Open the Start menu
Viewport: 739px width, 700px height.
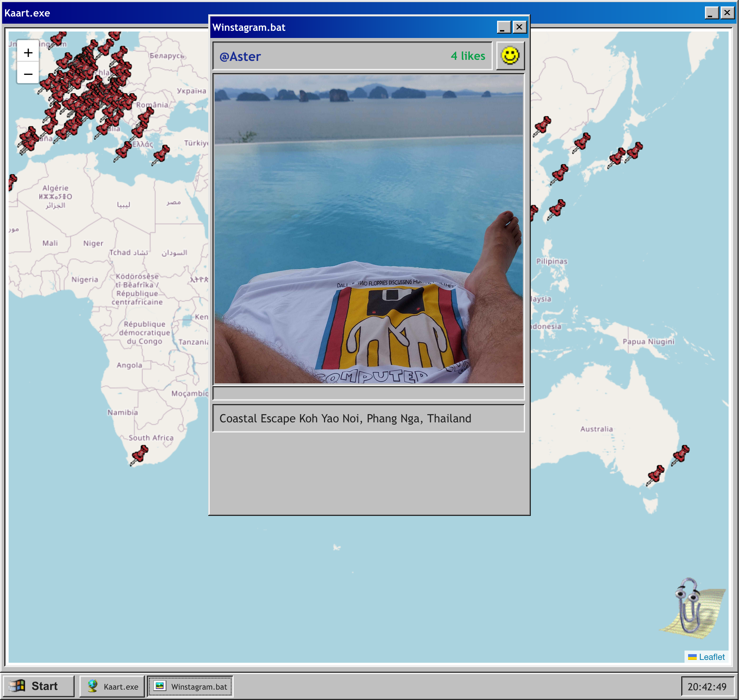point(38,686)
